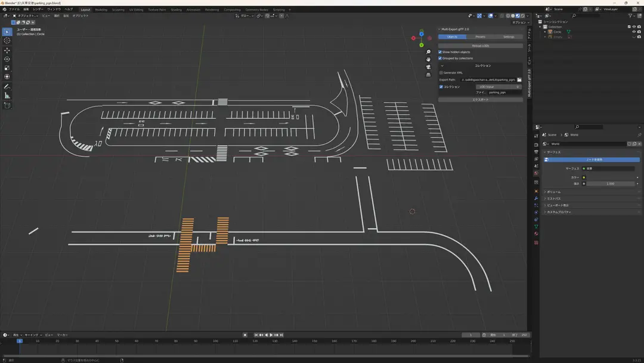The height and width of the screenshot is (363, 644).
Task: Click the エクスポート button
Action: [x=480, y=100]
